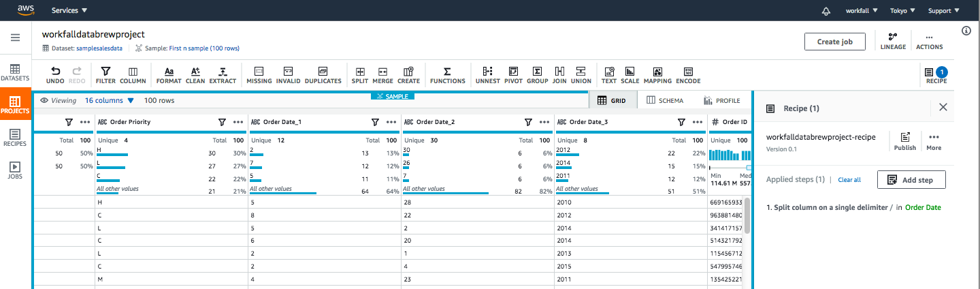Open Order Date_2 column options menu
The height and width of the screenshot is (289, 980).
pyautogui.click(x=544, y=122)
